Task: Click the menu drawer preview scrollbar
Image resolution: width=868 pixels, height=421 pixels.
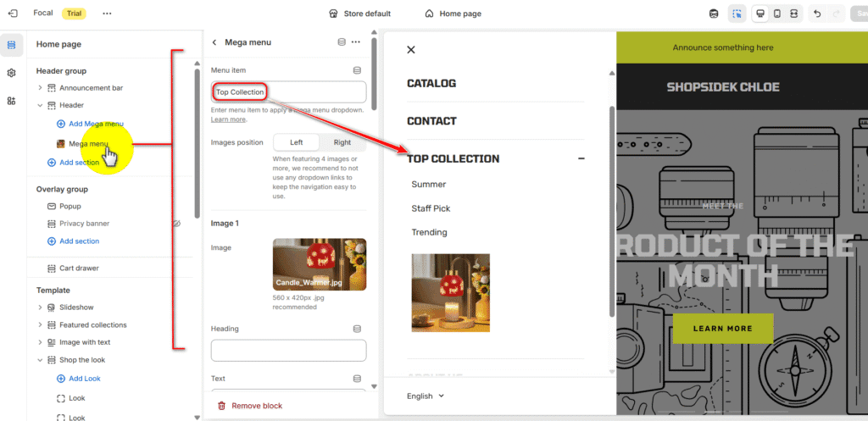Action: pyautogui.click(x=612, y=211)
